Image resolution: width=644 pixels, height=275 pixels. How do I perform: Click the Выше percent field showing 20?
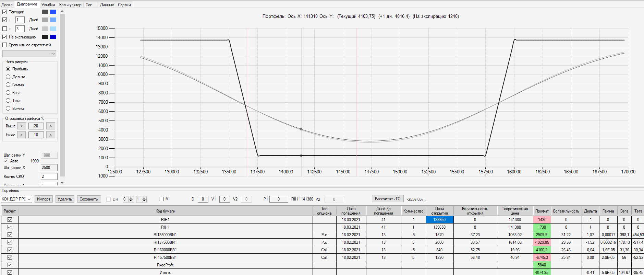[x=36, y=126]
